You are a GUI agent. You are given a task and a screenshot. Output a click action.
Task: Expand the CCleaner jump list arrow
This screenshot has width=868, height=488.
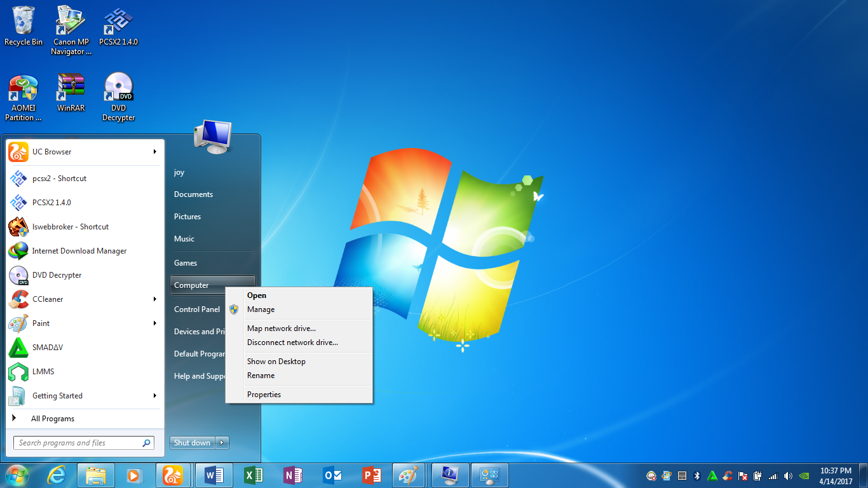(155, 299)
